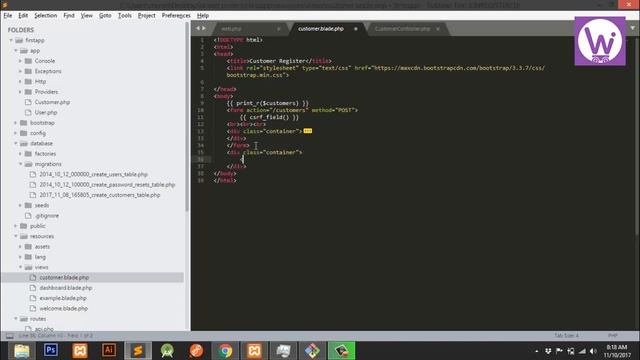Open the Goto menu
Viewport: 640px width, 360px height.
click(105, 16)
